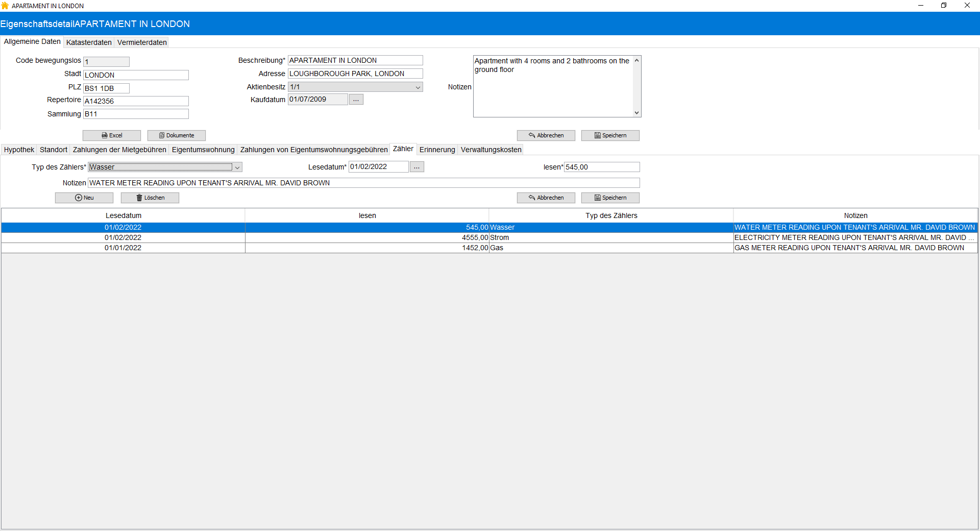Switch to the Hypothek tab
Image resolution: width=980 pixels, height=531 pixels.
pos(19,150)
